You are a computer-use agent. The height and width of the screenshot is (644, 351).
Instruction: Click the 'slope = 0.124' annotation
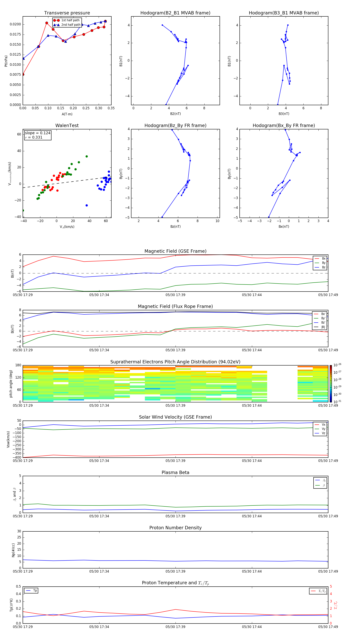tap(37, 133)
